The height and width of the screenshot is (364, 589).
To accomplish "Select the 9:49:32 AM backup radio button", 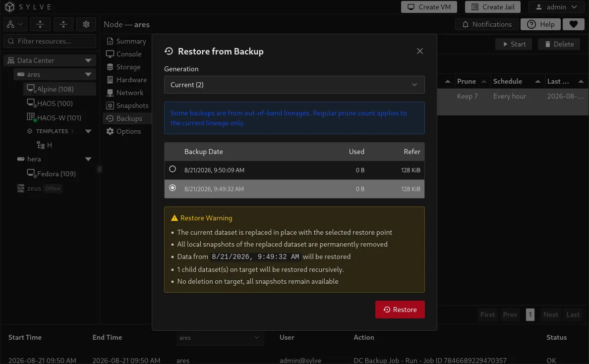I will pos(173,188).
